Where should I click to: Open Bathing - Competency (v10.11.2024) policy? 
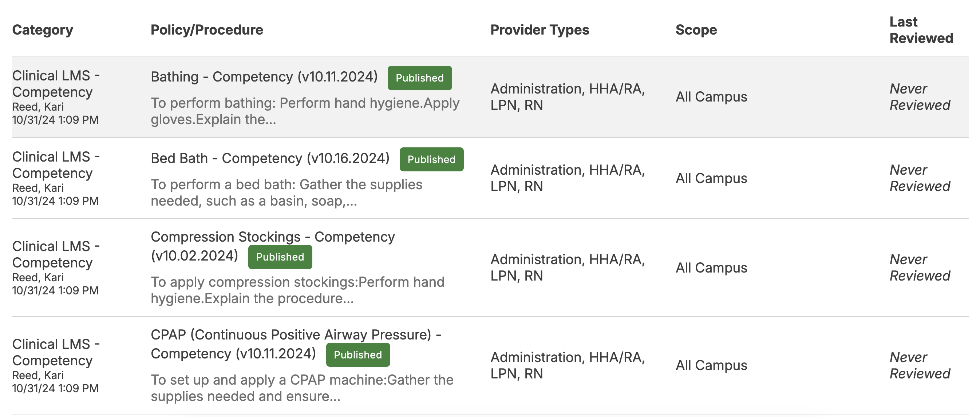(264, 77)
